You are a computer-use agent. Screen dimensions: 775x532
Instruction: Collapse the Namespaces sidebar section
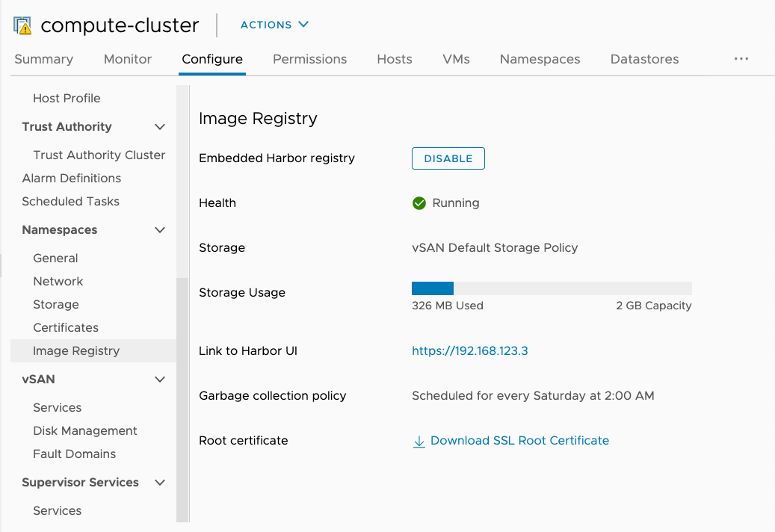point(160,230)
